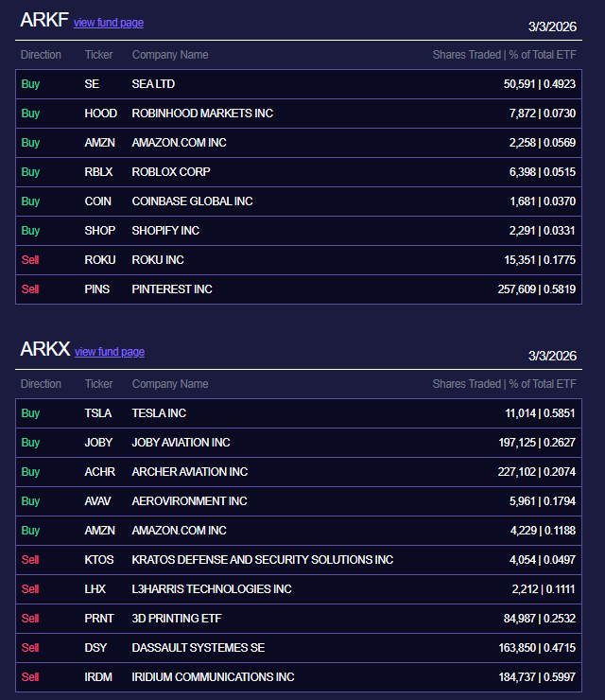Click the ARKF fund heading
Image resolution: width=605 pixels, height=700 pixels.
tap(44, 20)
